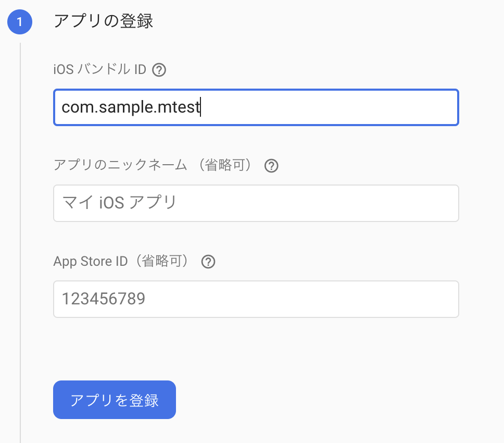Select the blue step 1 circle
This screenshot has width=504, height=443.
[20, 22]
